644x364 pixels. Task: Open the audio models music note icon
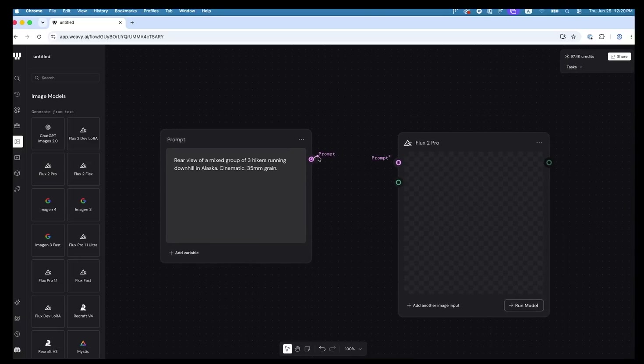point(17,189)
